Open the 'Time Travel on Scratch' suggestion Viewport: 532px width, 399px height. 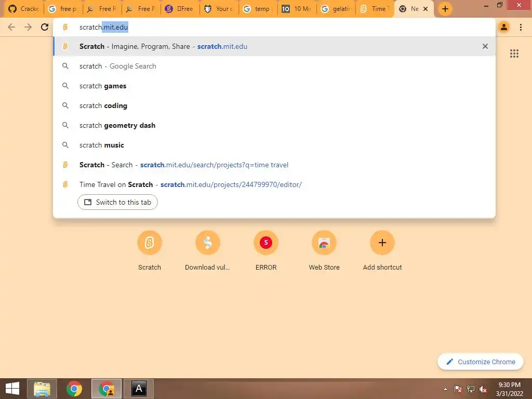point(274,184)
